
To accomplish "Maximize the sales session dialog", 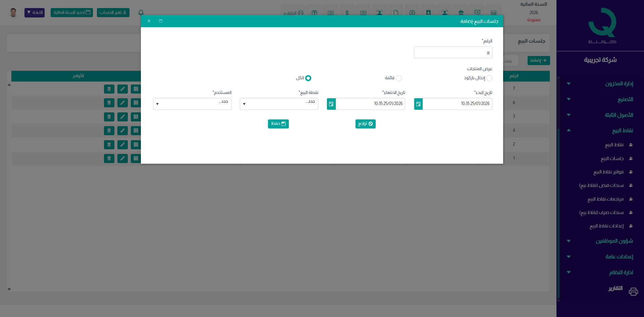I will coord(161,21).
